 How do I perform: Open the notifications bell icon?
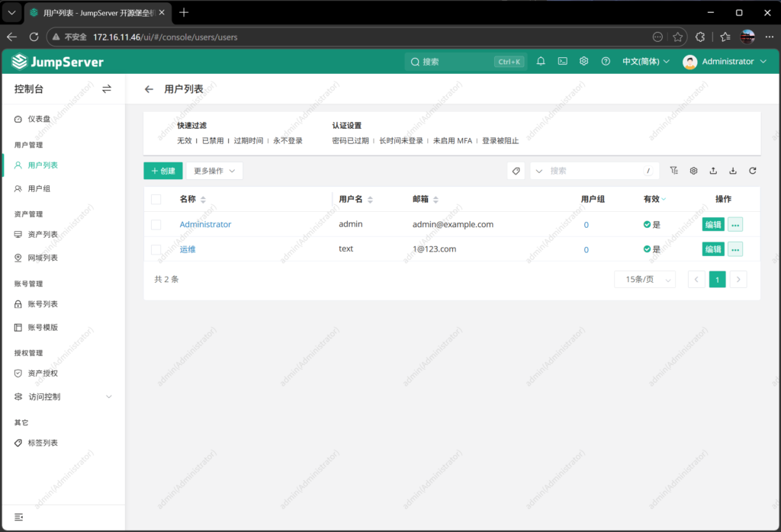pyautogui.click(x=541, y=62)
